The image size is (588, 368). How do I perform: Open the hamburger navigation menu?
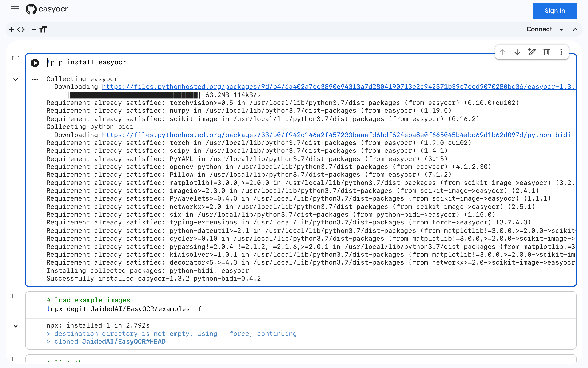point(14,9)
